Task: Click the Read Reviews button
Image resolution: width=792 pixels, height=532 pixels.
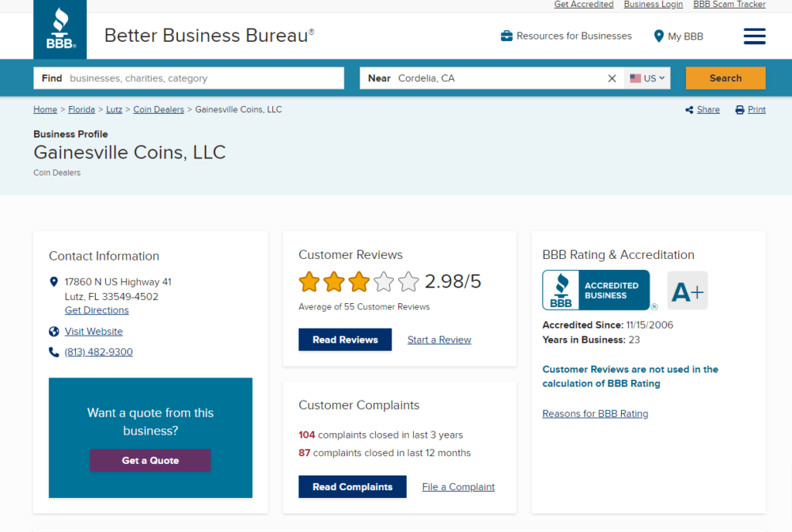Action: (345, 339)
